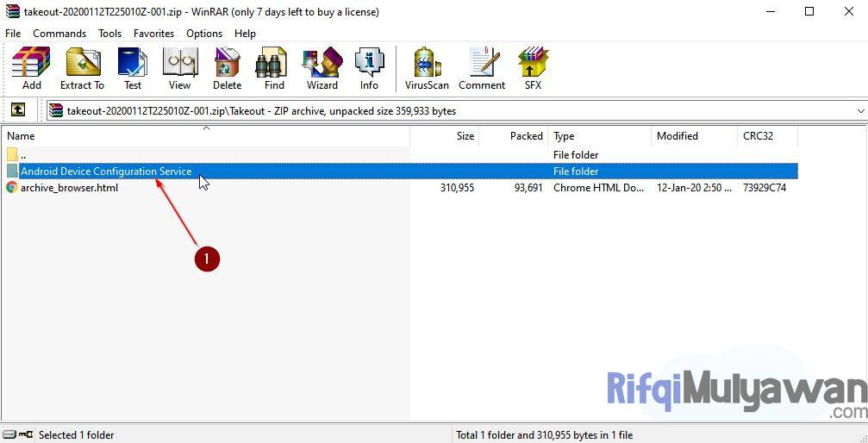Maximize the WinRAR window
This screenshot has width=868, height=443.
click(809, 11)
